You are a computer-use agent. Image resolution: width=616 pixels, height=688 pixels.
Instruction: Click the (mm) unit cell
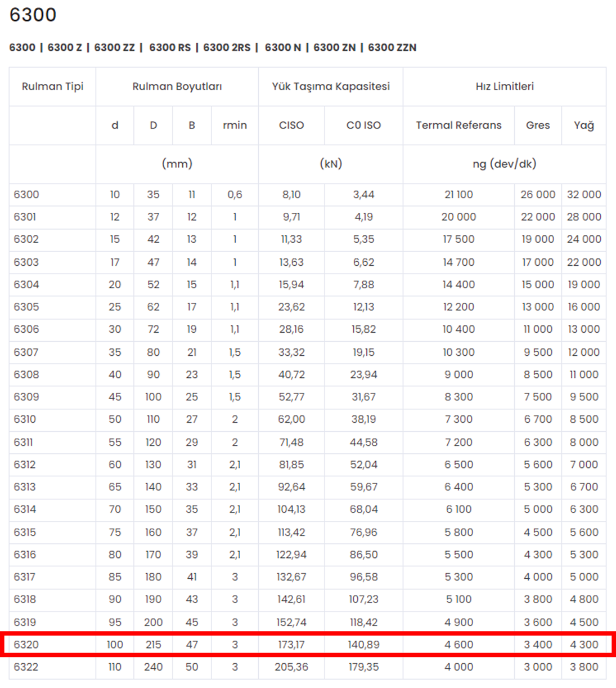tap(177, 164)
